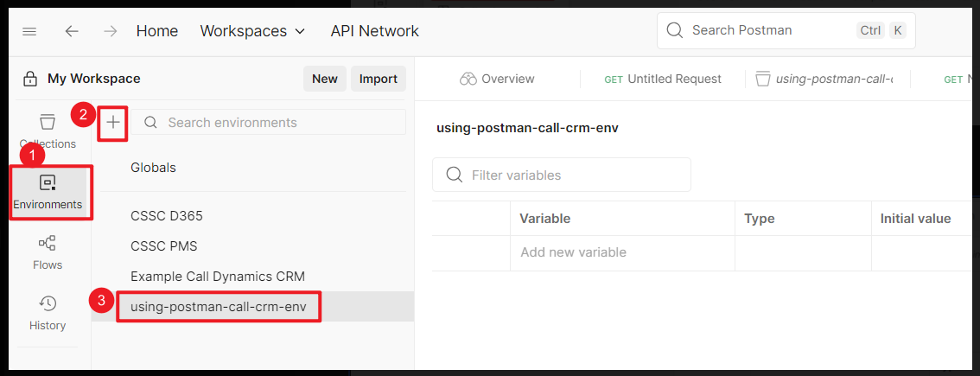Create a new environment with plus icon
Image resolution: width=980 pixels, height=376 pixels.
coord(113,123)
